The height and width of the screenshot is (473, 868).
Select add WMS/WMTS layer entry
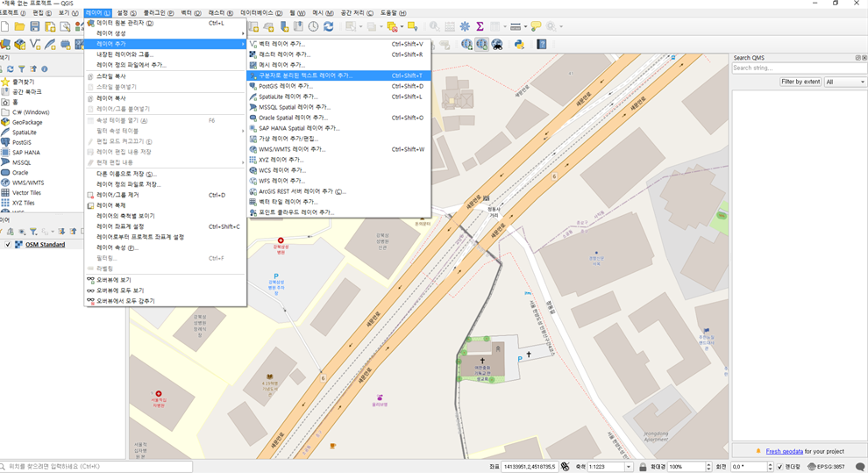[x=338, y=149]
